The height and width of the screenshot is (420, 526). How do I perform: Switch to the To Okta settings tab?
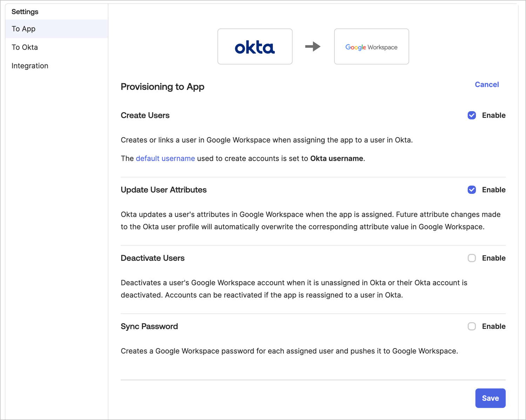pos(25,47)
